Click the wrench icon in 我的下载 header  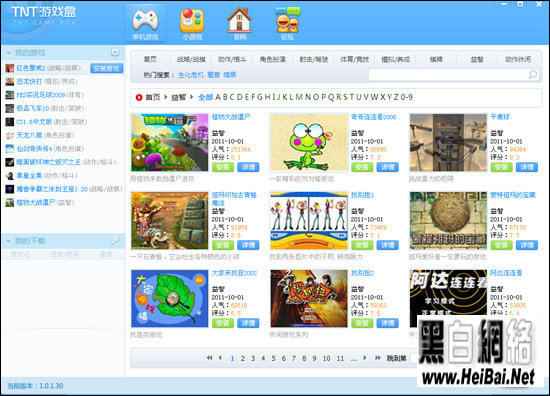pyautogui.click(x=115, y=241)
